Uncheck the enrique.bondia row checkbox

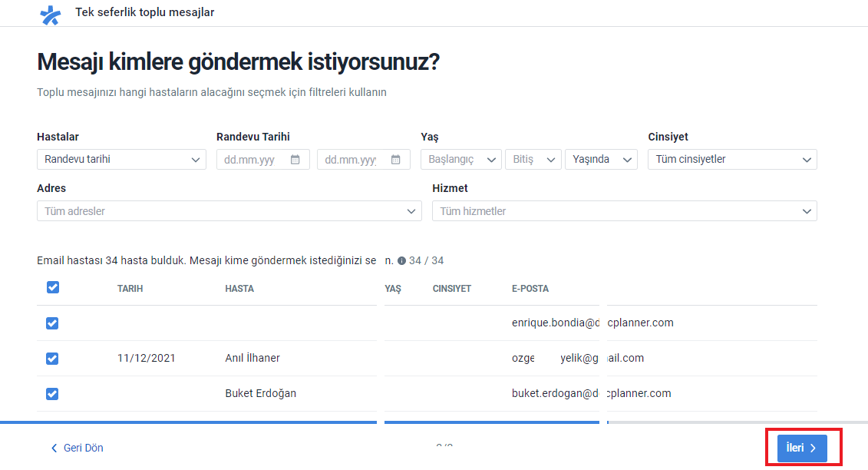tap(52, 323)
